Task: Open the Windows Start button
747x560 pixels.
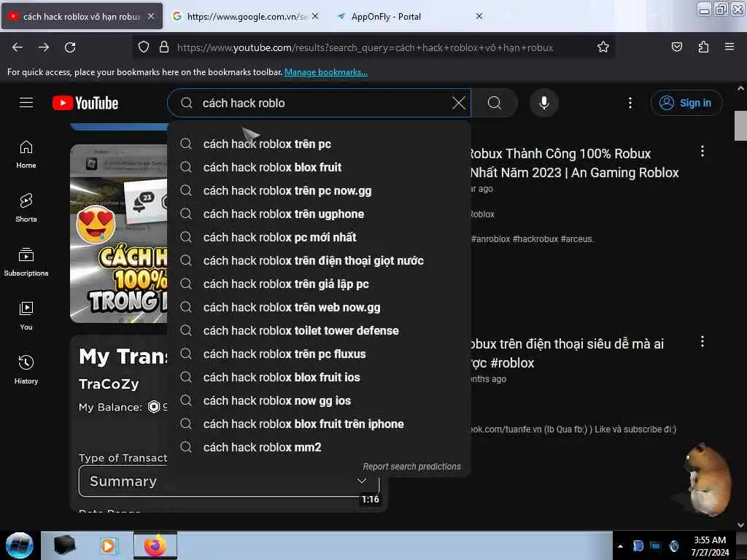Action: 19,545
